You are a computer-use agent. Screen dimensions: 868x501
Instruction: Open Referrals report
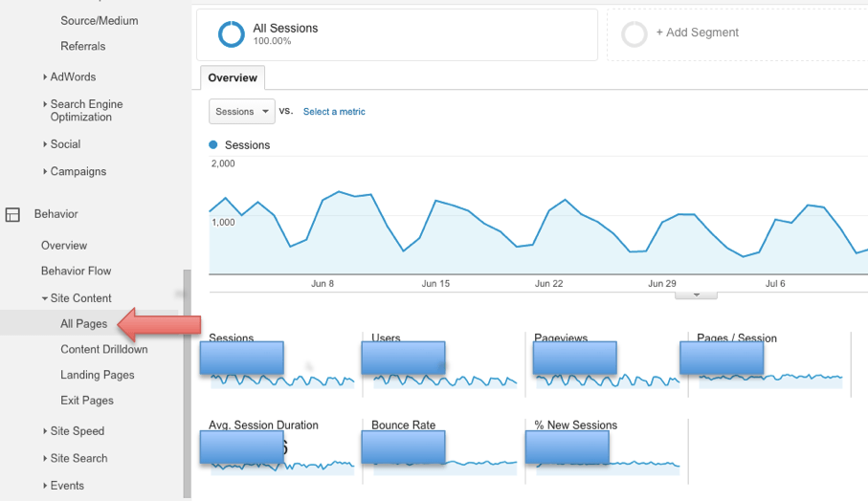pyautogui.click(x=83, y=46)
